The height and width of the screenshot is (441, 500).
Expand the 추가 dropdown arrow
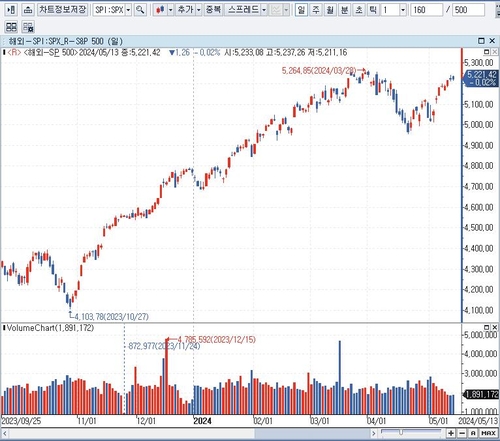199,10
